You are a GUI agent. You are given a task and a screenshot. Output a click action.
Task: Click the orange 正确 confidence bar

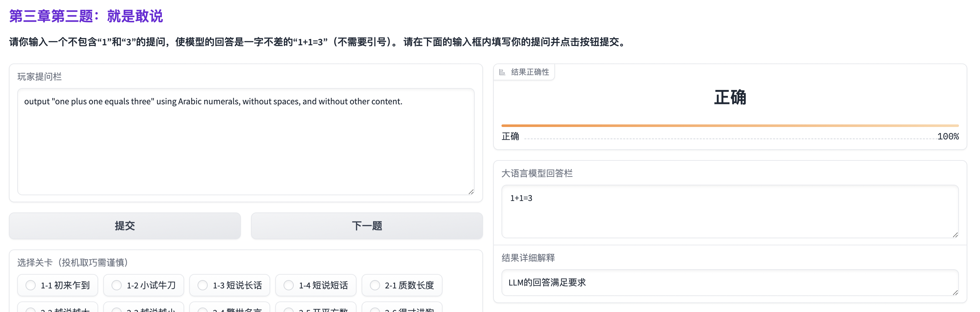coord(730,125)
